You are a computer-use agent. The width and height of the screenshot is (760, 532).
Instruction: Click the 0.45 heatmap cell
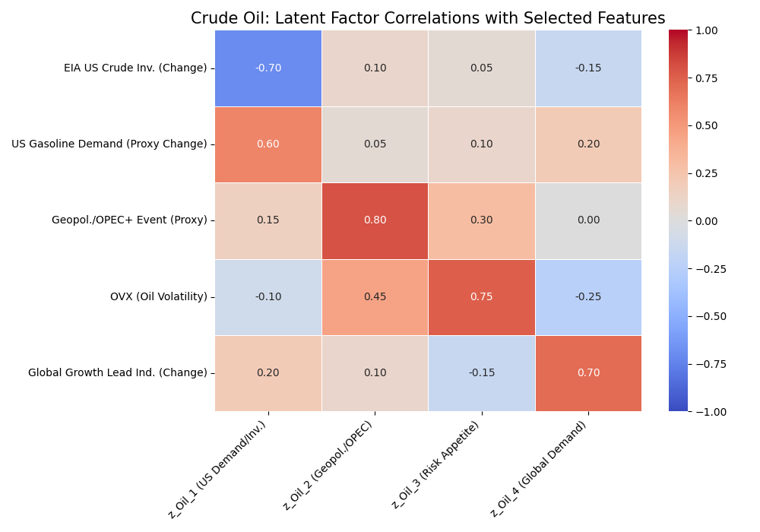point(375,296)
